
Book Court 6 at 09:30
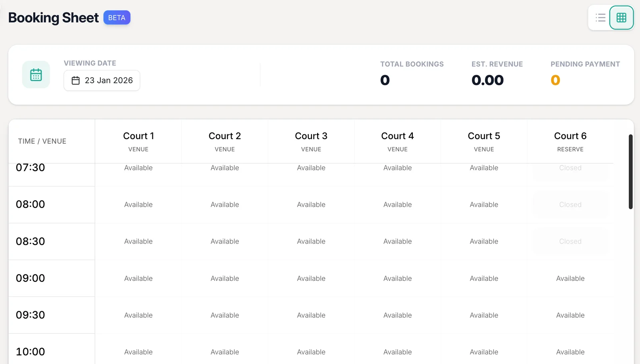tap(570, 315)
